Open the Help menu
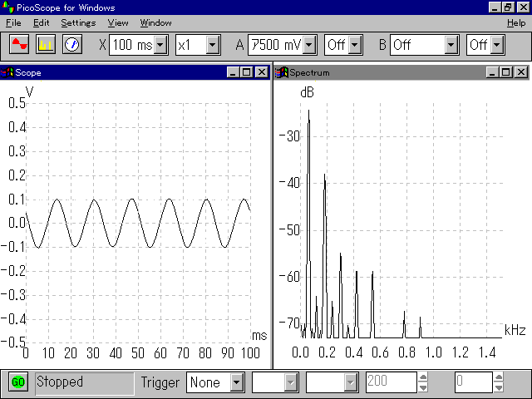 [x=515, y=22]
